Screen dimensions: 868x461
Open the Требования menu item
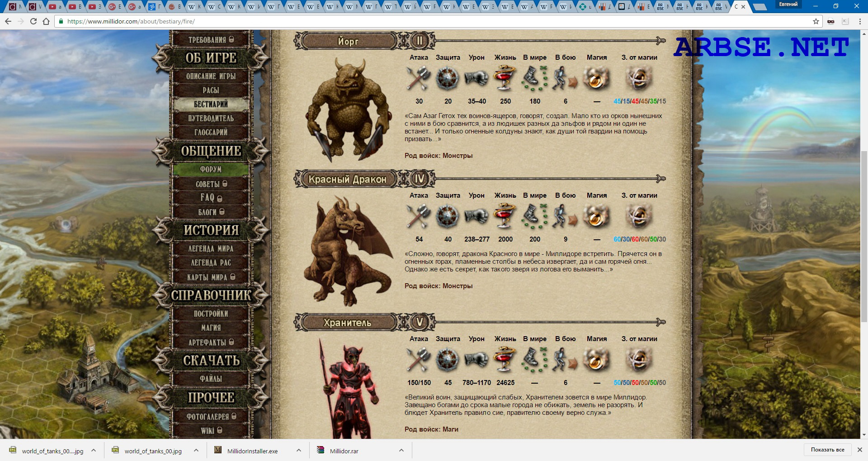tap(211, 40)
